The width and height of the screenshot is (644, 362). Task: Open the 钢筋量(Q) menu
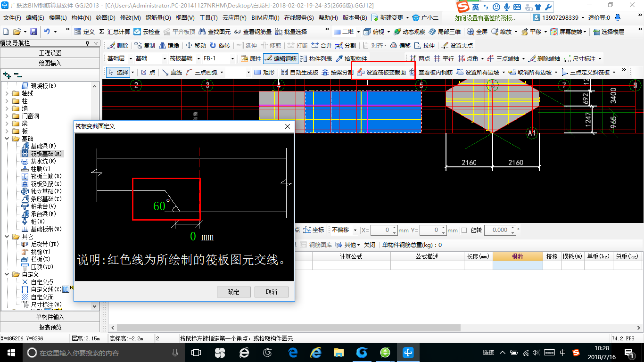click(x=158, y=17)
